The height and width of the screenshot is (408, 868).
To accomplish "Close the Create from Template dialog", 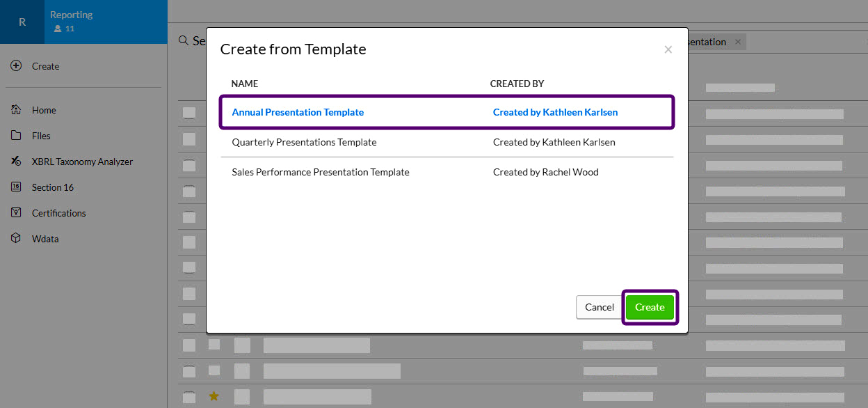I will [668, 49].
